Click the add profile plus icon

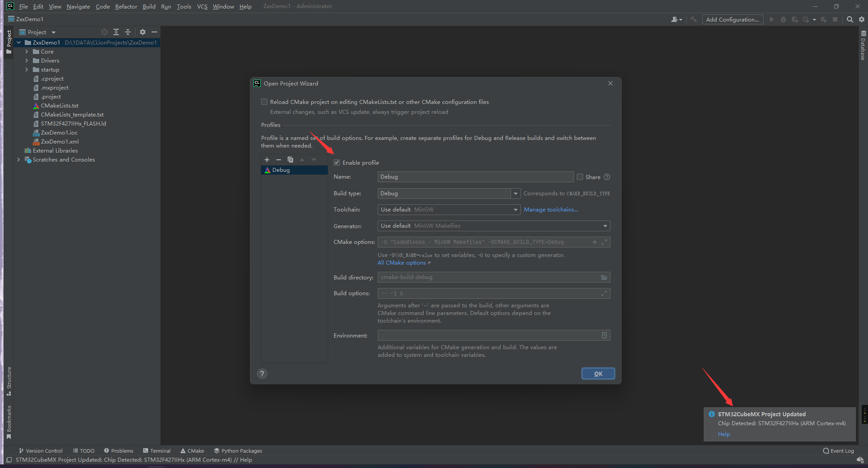(x=267, y=160)
